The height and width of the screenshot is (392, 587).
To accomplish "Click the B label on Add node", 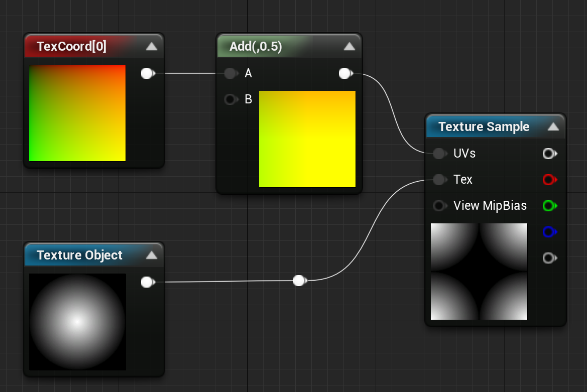I will [248, 99].
